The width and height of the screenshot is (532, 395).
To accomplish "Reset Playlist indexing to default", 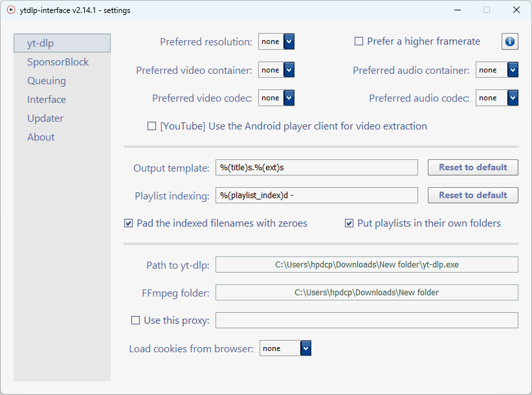I will (x=472, y=195).
